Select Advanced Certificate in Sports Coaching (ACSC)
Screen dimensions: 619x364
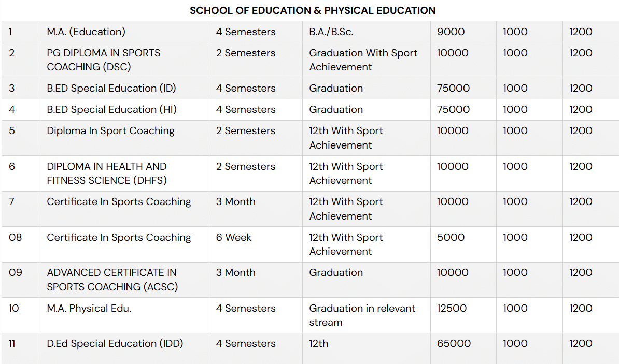[x=112, y=280]
